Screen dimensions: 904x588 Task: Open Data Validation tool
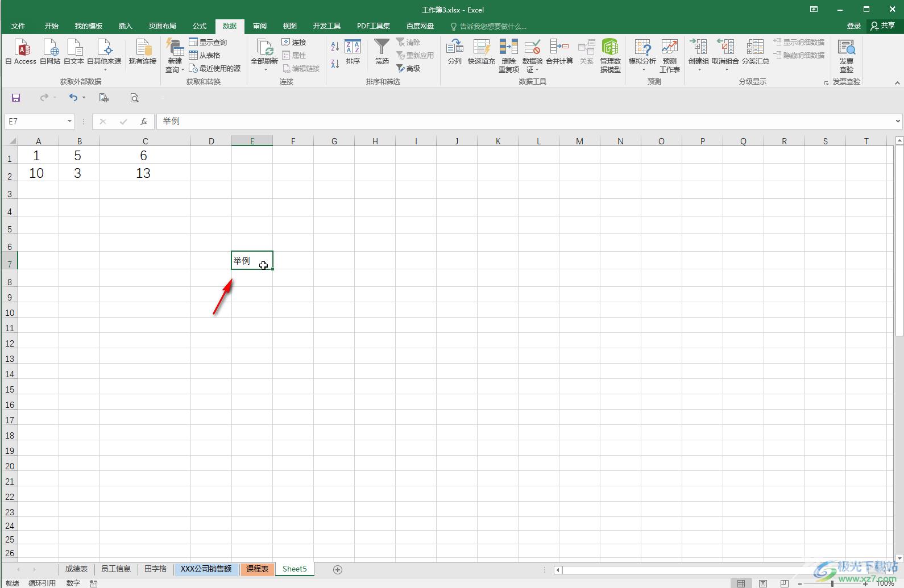[532, 55]
